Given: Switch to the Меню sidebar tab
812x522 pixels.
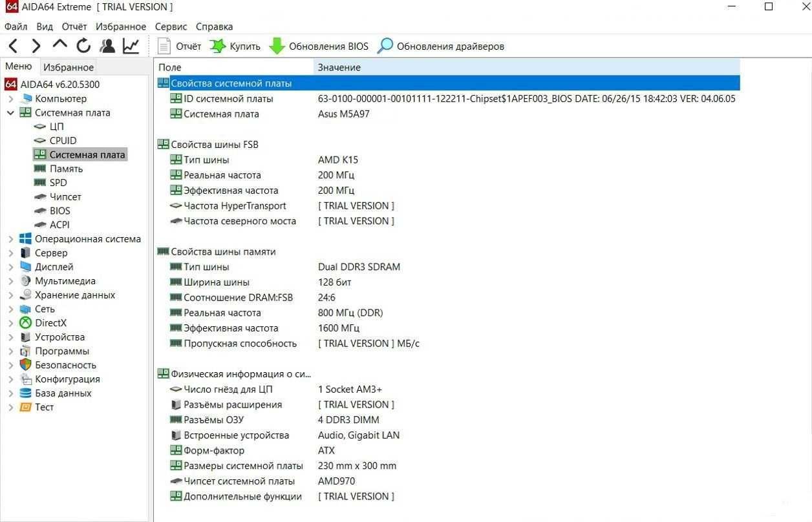Looking at the screenshot, I should pyautogui.click(x=19, y=67).
